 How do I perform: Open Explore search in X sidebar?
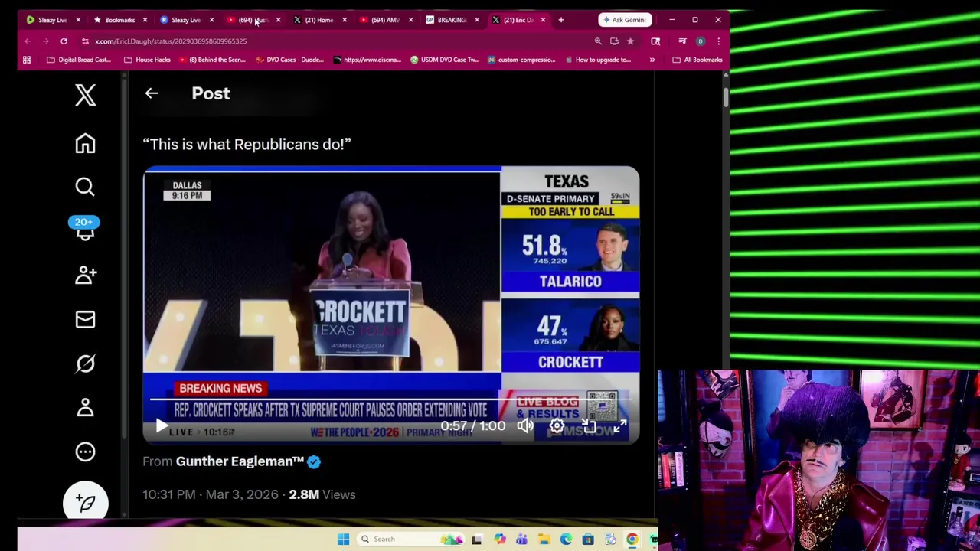[85, 187]
